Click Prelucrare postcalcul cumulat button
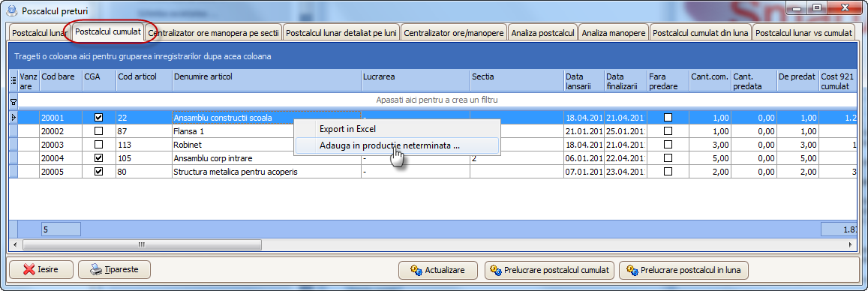Screen dimensions: 868x291 pyautogui.click(x=549, y=271)
